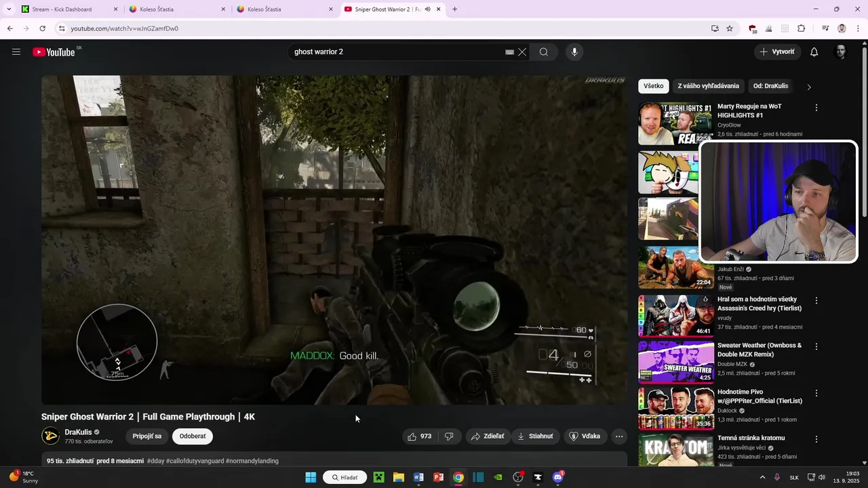The width and height of the screenshot is (868, 488).
Task: Like the video with thumbs up
Action: (x=420, y=436)
